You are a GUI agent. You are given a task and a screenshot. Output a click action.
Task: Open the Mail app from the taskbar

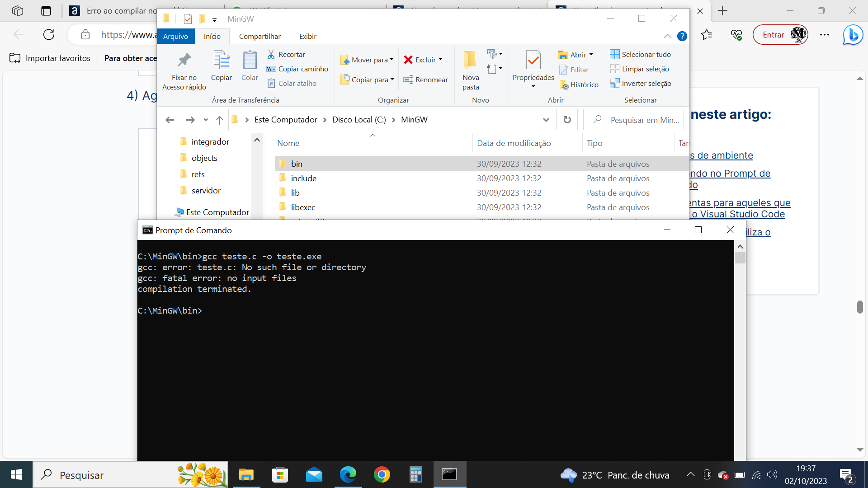click(314, 475)
